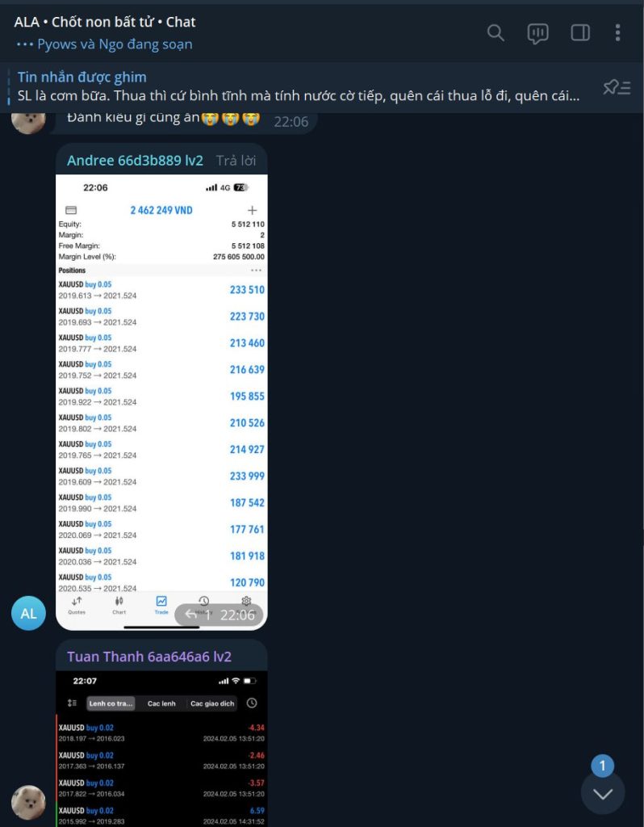644x827 pixels.
Task: Click the clock history icon in dark screenshot
Action: [x=252, y=703]
